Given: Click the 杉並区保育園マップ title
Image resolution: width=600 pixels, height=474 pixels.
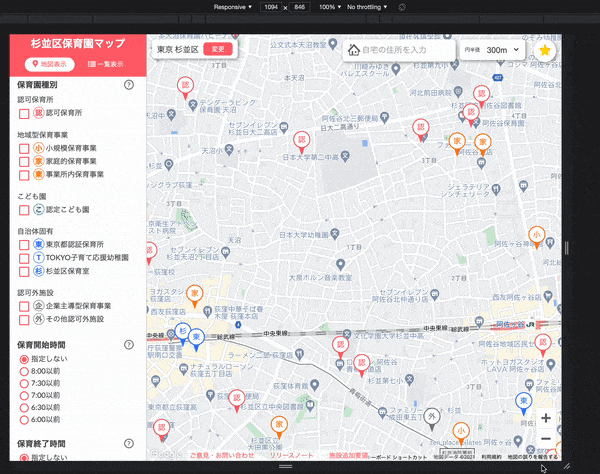Looking at the screenshot, I should click(78, 43).
